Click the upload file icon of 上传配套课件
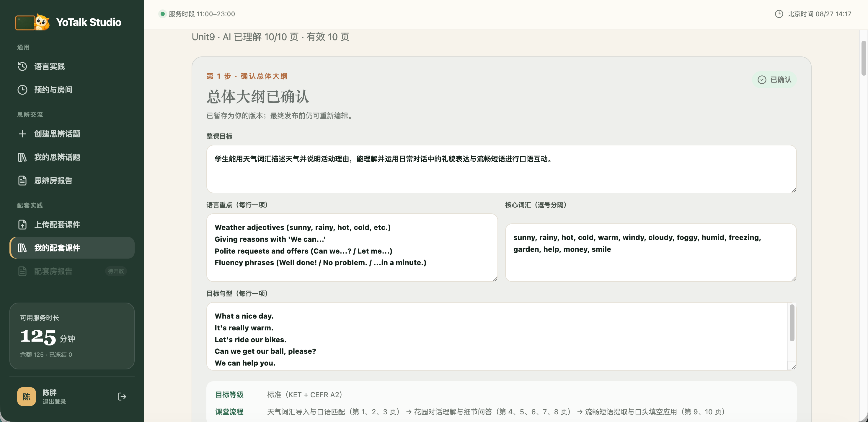Image resolution: width=868 pixels, height=422 pixels. pyautogui.click(x=22, y=225)
